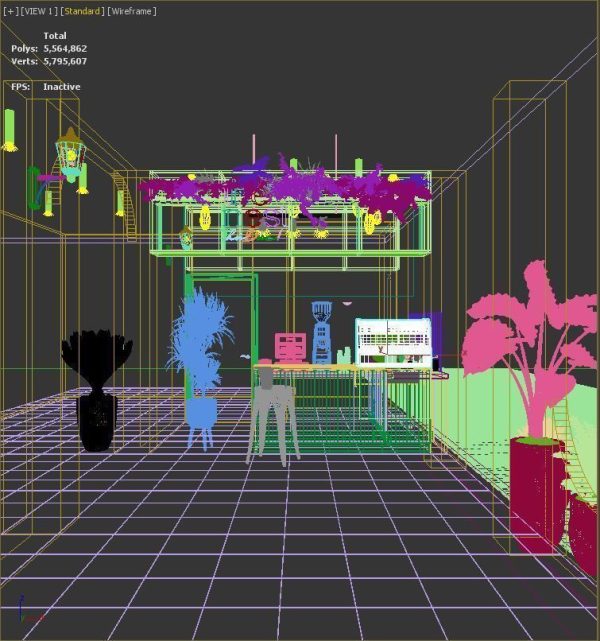
Task: Select the blue coffee grinder model
Action: pyautogui.click(x=322, y=332)
